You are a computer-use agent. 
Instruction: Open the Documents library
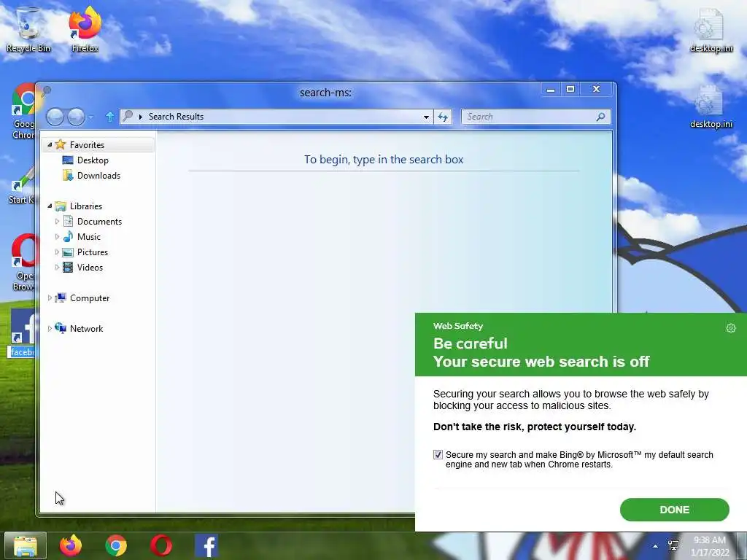click(x=99, y=222)
